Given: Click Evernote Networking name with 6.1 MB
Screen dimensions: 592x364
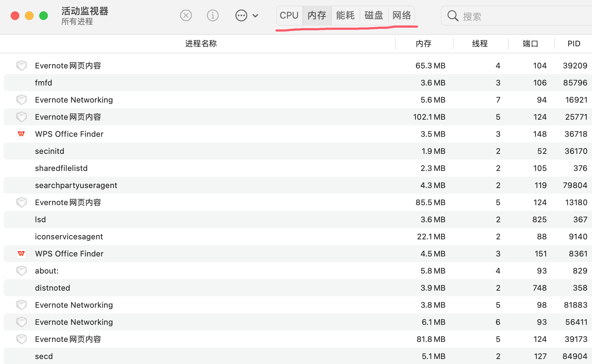Looking at the screenshot, I should pos(74,322).
